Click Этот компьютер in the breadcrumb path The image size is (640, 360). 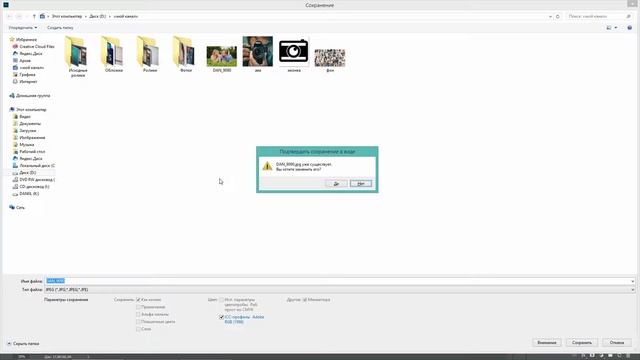click(x=67, y=16)
